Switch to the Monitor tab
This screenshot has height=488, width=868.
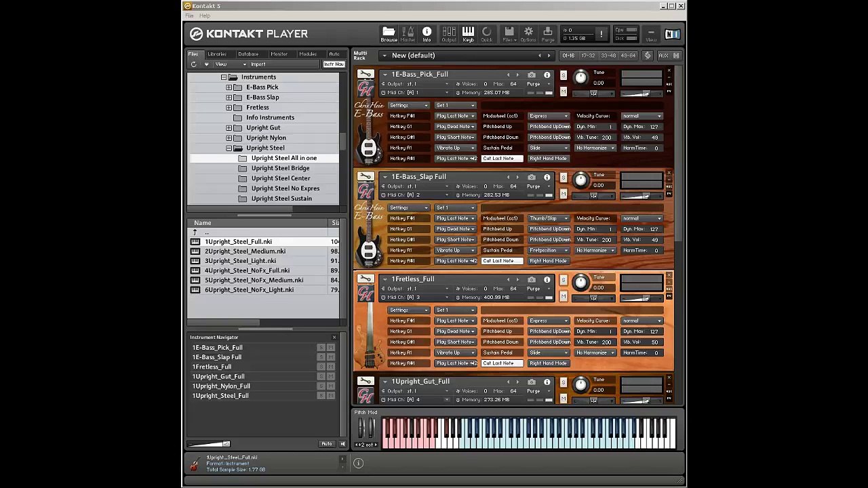pos(279,54)
